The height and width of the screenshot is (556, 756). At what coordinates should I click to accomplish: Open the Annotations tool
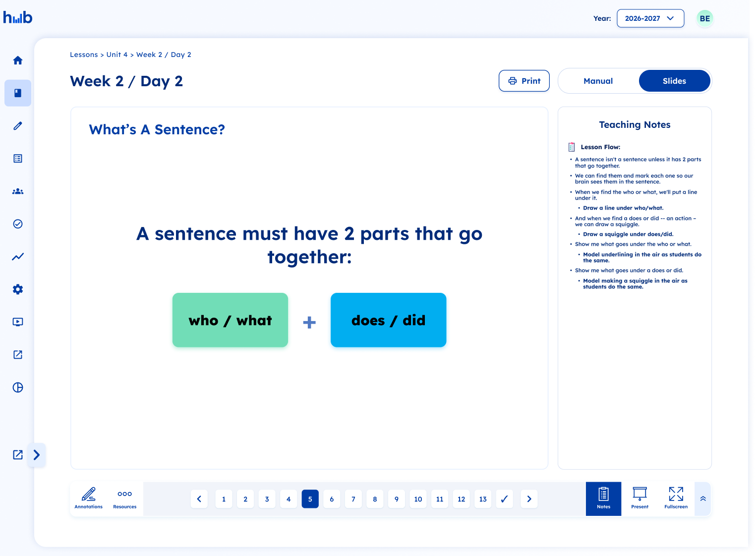pos(89,498)
